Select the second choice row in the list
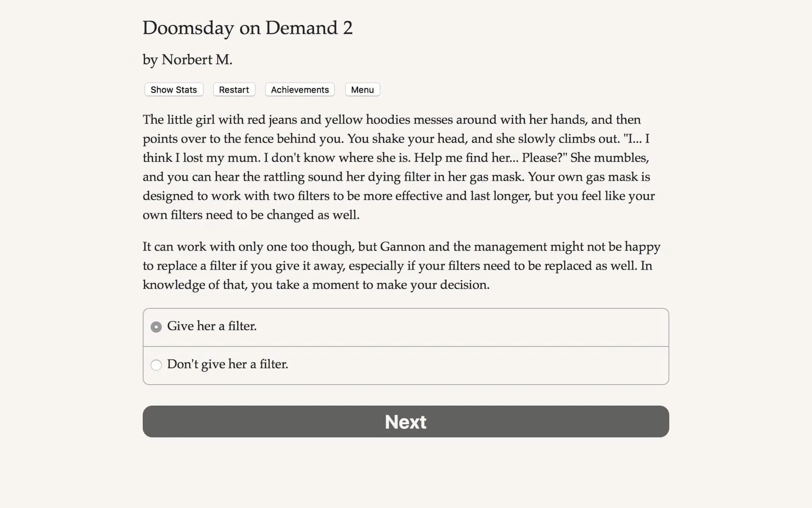 point(406,365)
